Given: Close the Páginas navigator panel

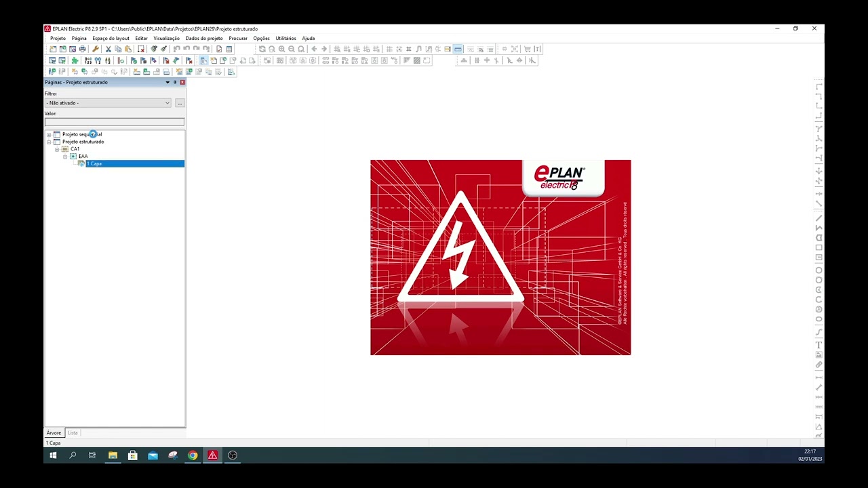Looking at the screenshot, I should [x=182, y=82].
